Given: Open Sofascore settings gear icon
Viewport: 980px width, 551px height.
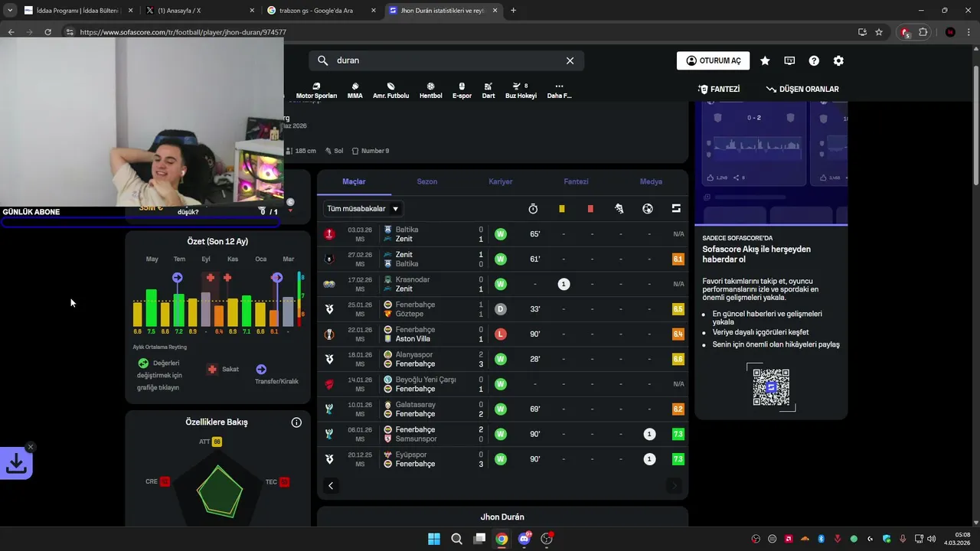Looking at the screenshot, I should click(838, 60).
